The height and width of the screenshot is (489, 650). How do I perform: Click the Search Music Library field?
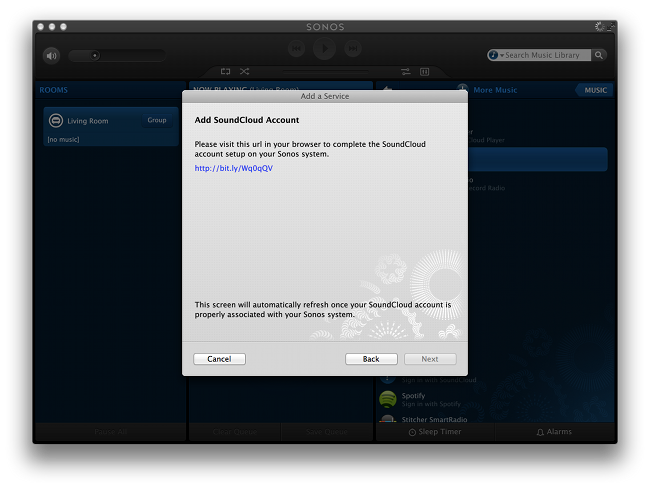(x=545, y=55)
